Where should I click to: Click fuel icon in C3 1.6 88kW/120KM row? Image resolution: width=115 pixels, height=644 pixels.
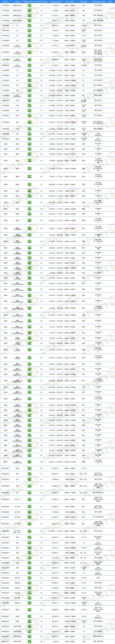point(29,40)
